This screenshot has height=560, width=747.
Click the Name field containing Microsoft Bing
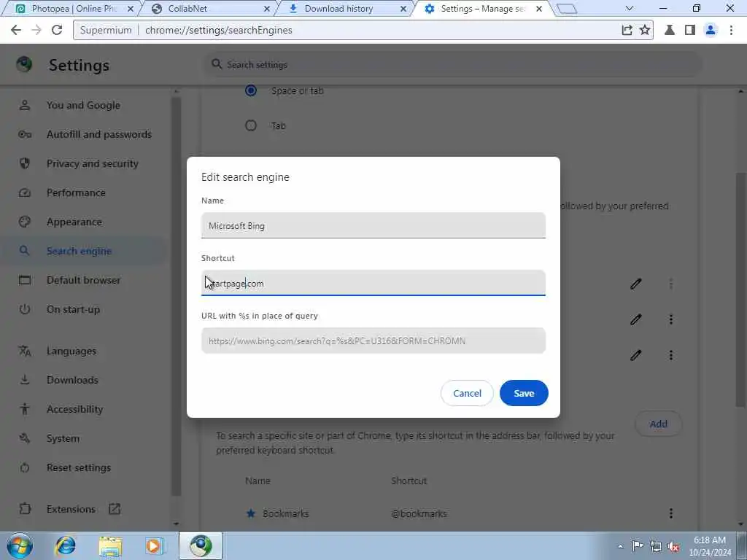point(373,226)
